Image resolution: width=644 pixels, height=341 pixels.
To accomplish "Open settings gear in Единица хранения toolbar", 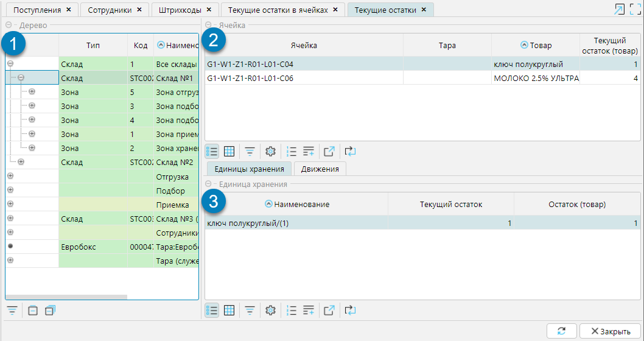I will (270, 311).
